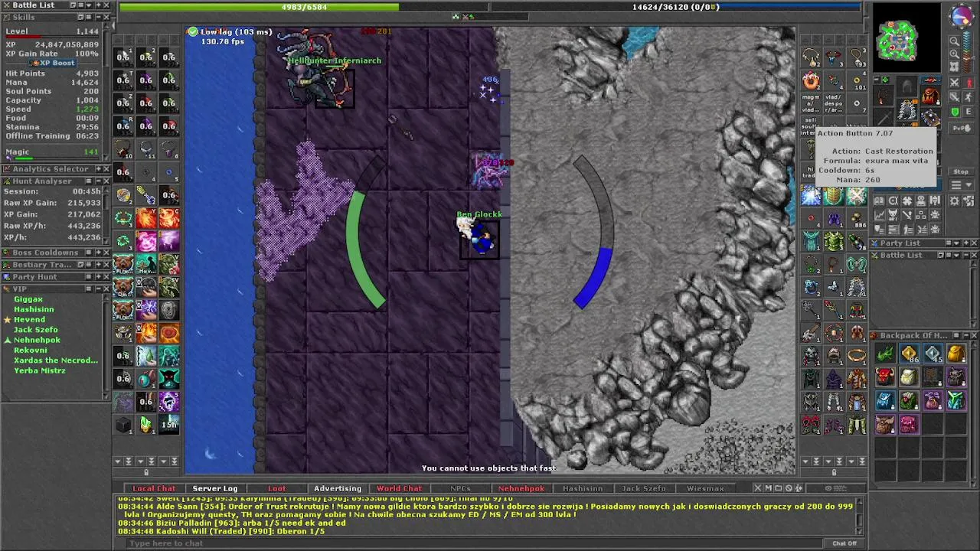Click the green thorn item in backpack

pyautogui.click(x=886, y=354)
